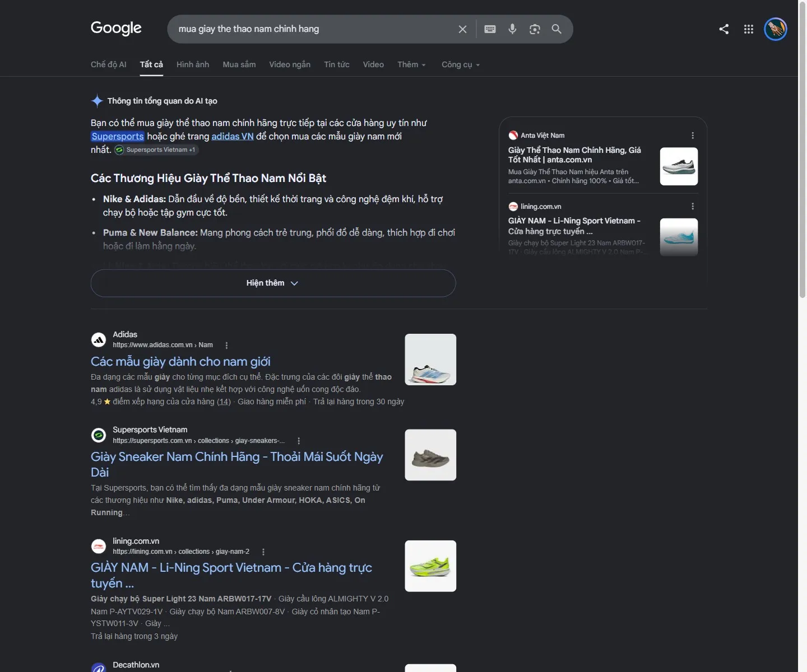Go to Google home via logo
The height and width of the screenshot is (672, 807).
116,28
